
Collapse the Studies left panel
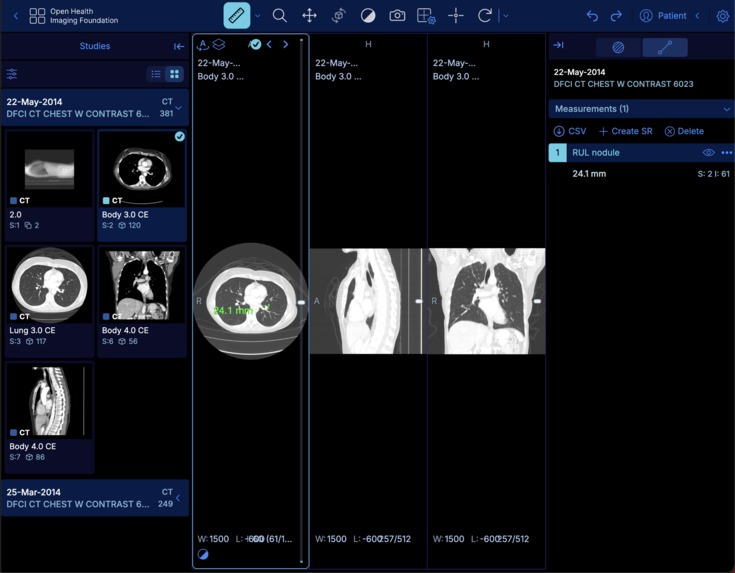pyautogui.click(x=179, y=46)
